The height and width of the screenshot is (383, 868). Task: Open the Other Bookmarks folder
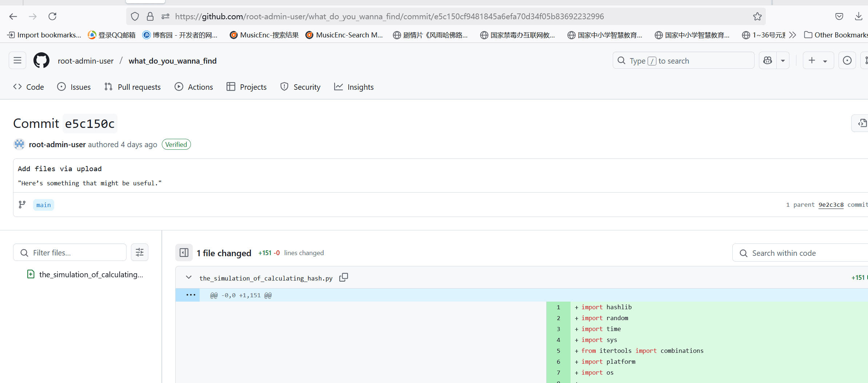[x=836, y=35]
